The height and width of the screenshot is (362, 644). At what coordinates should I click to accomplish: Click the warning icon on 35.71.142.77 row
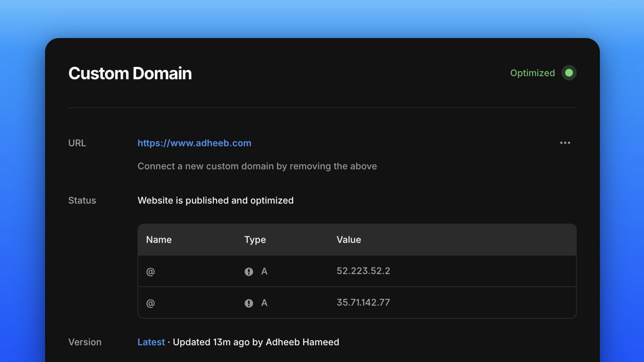[x=249, y=303]
